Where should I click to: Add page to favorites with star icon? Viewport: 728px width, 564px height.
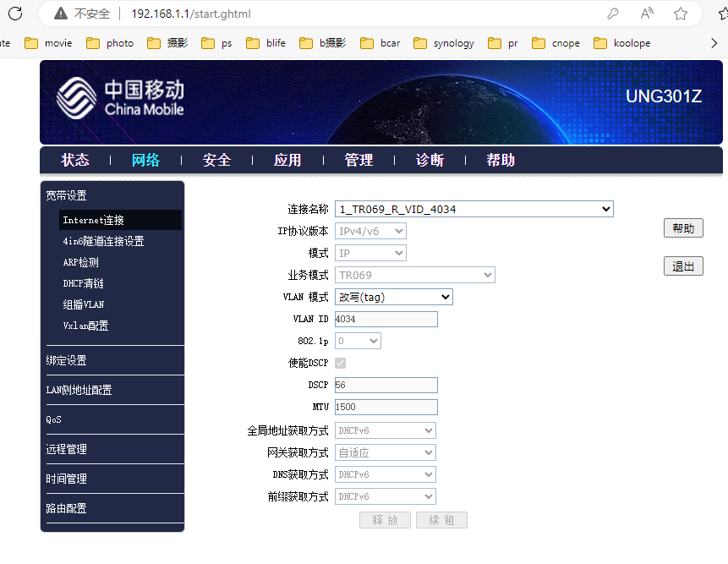[x=681, y=14]
